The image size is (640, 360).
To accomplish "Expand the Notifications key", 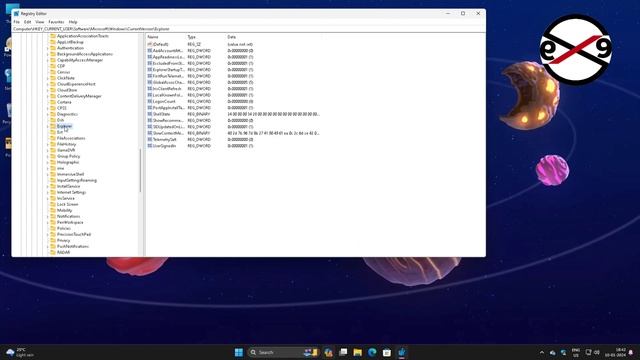I will click(47, 216).
